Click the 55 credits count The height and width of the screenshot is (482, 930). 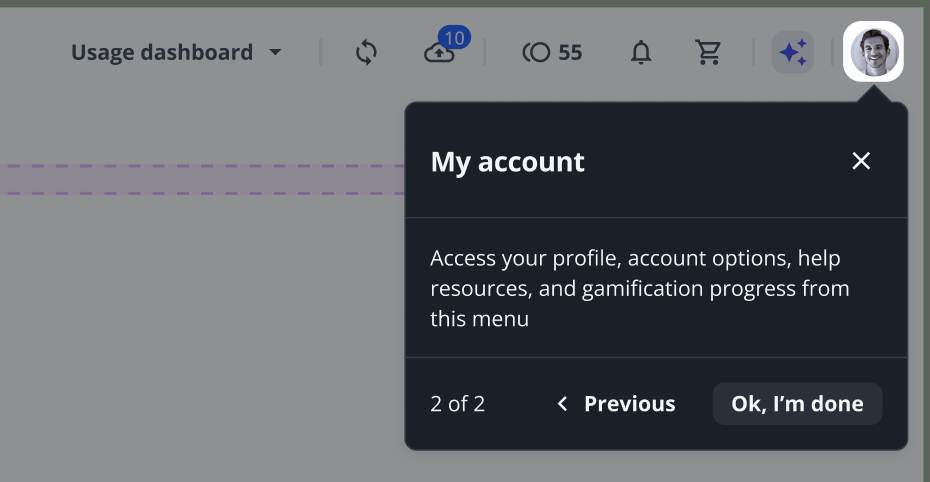tap(570, 52)
